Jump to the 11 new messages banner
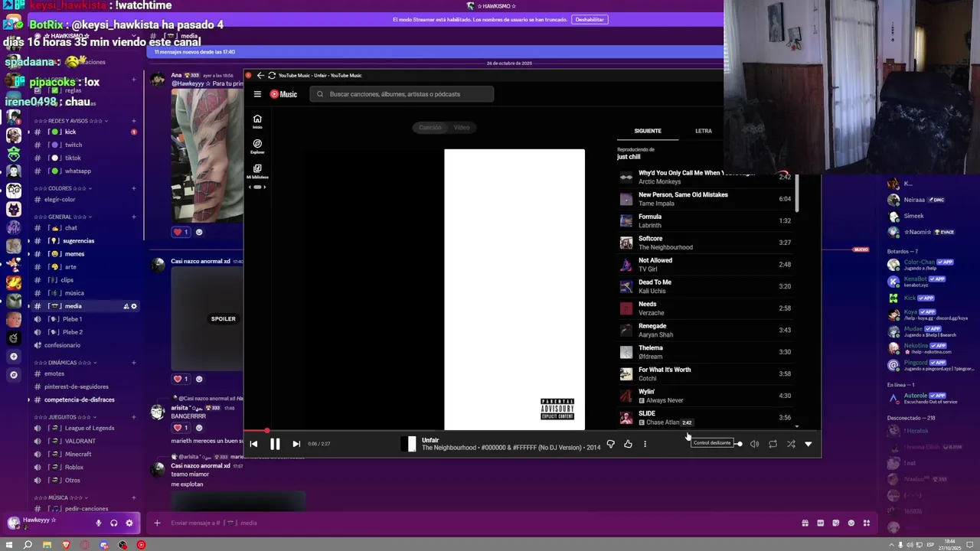 [434, 52]
